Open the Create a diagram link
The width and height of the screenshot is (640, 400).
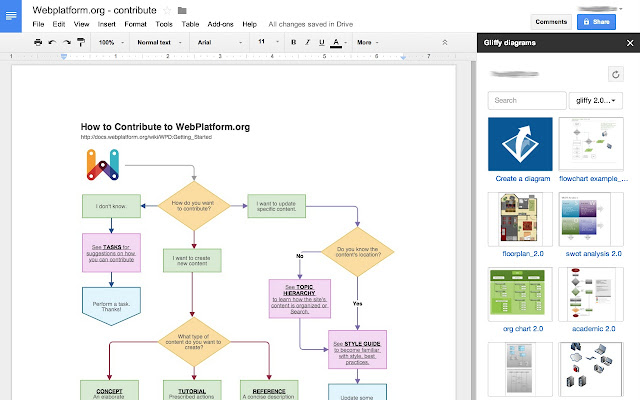tap(522, 178)
